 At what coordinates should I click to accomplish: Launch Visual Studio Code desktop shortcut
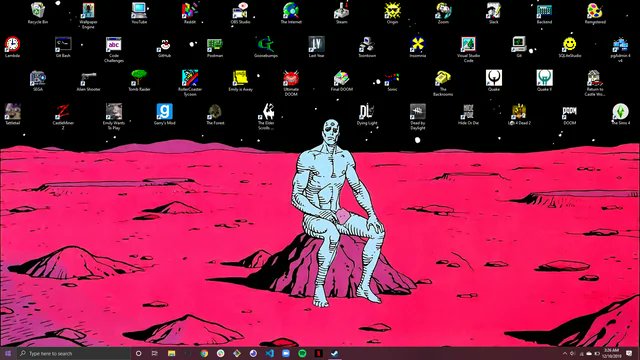point(468,49)
